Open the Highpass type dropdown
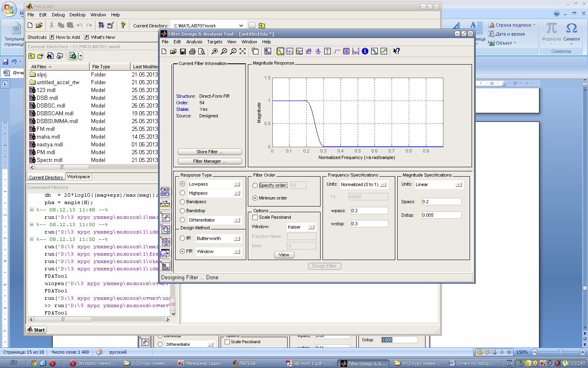588x368 pixels. coord(237,193)
